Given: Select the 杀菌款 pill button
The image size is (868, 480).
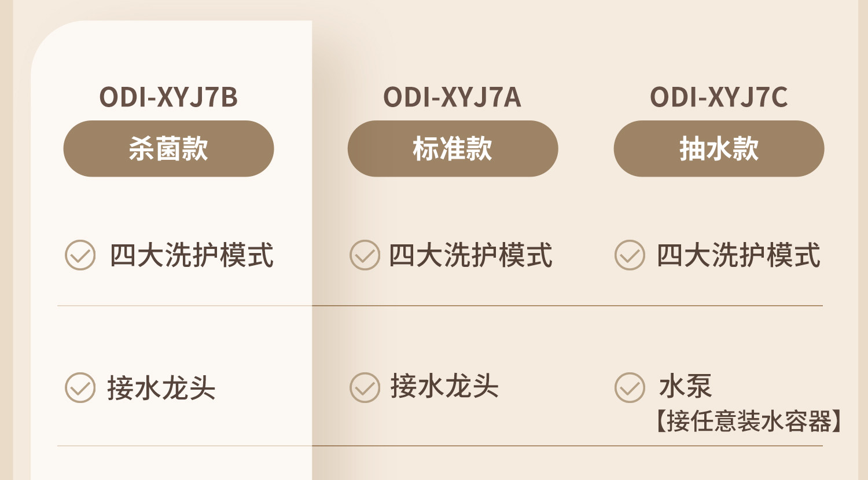Looking at the screenshot, I should (x=168, y=149).
